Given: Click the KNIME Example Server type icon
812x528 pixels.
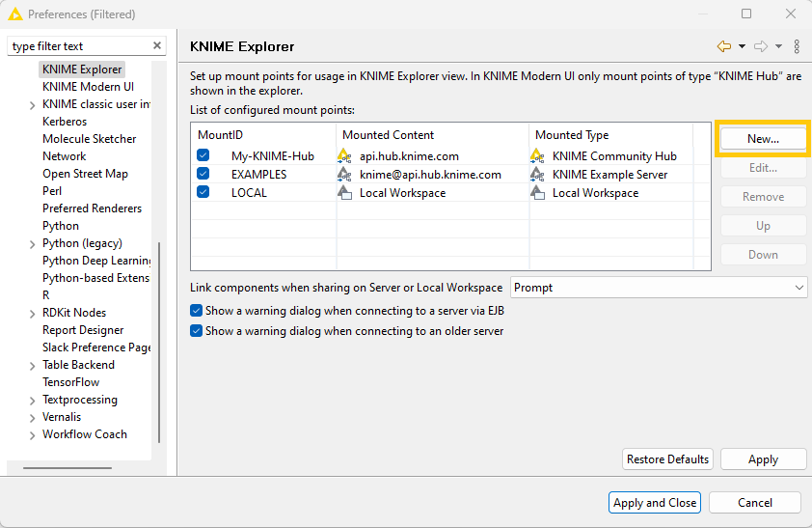Looking at the screenshot, I should point(537,175).
